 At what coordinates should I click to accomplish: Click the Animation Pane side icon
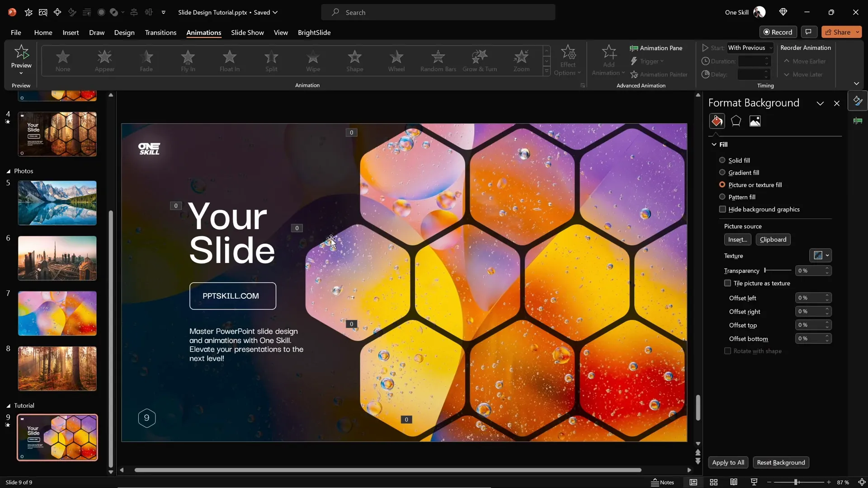(x=858, y=121)
